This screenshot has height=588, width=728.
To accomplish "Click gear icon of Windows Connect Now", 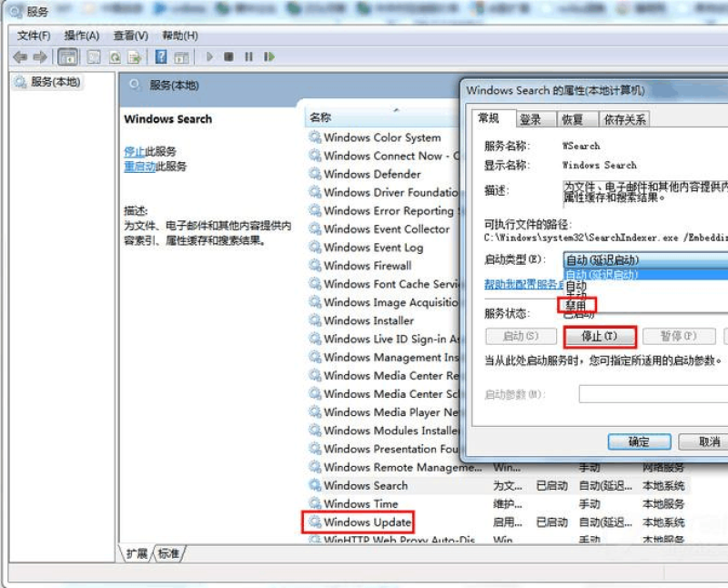I will coord(315,155).
